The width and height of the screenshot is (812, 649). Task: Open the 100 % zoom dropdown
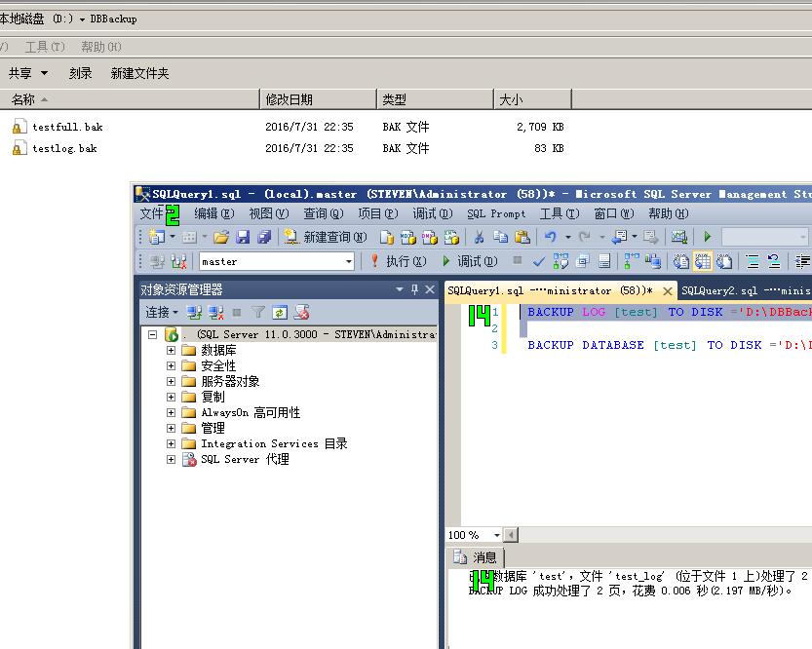click(496, 535)
